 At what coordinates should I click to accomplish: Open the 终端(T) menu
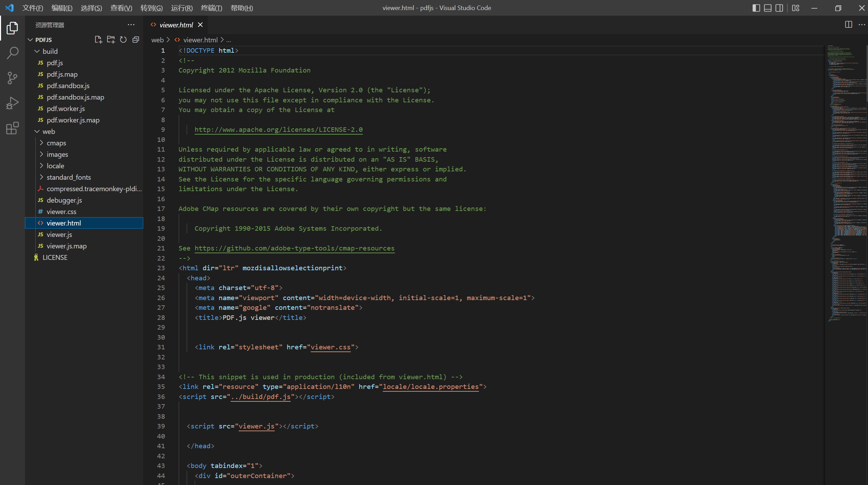coord(212,8)
